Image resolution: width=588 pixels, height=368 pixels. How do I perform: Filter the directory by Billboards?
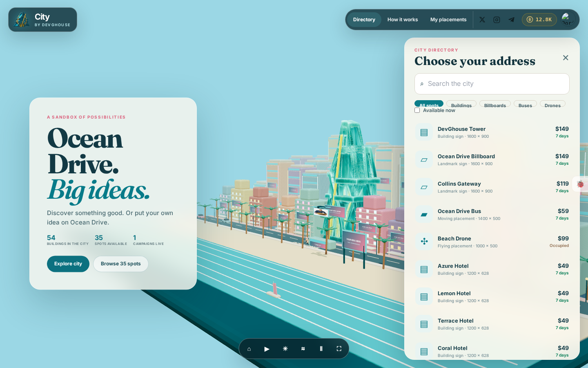click(x=495, y=104)
